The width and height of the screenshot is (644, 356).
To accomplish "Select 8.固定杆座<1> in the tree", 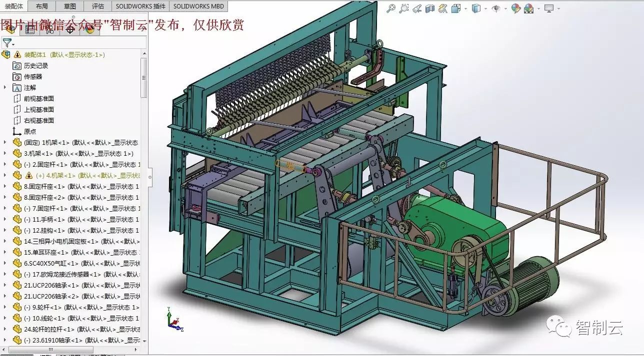I will pyautogui.click(x=82, y=186).
